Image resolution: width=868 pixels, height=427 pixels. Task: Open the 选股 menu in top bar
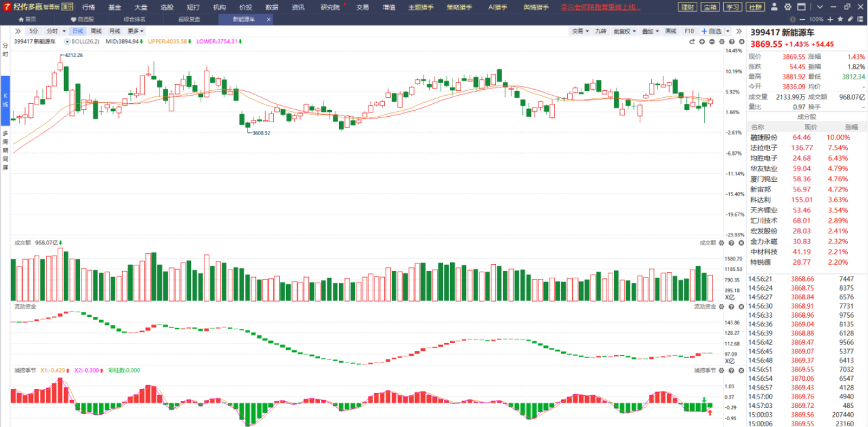[167, 7]
